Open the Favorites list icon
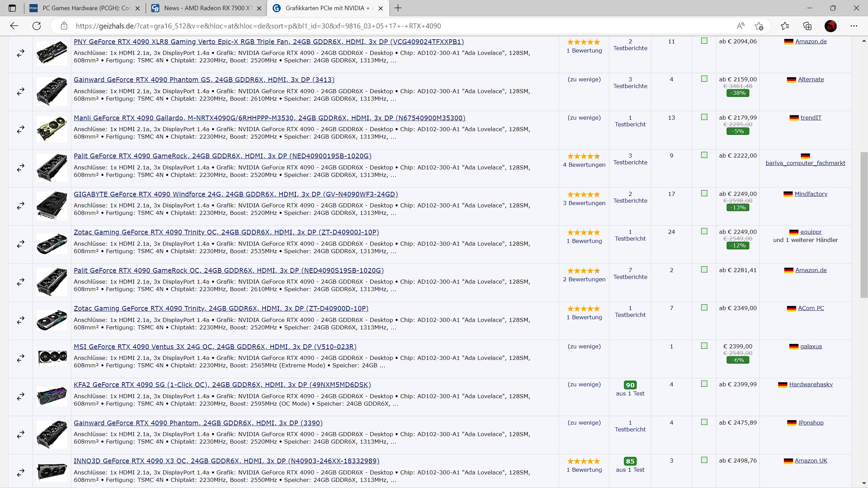Image resolution: width=868 pixels, height=488 pixels. [x=785, y=26]
